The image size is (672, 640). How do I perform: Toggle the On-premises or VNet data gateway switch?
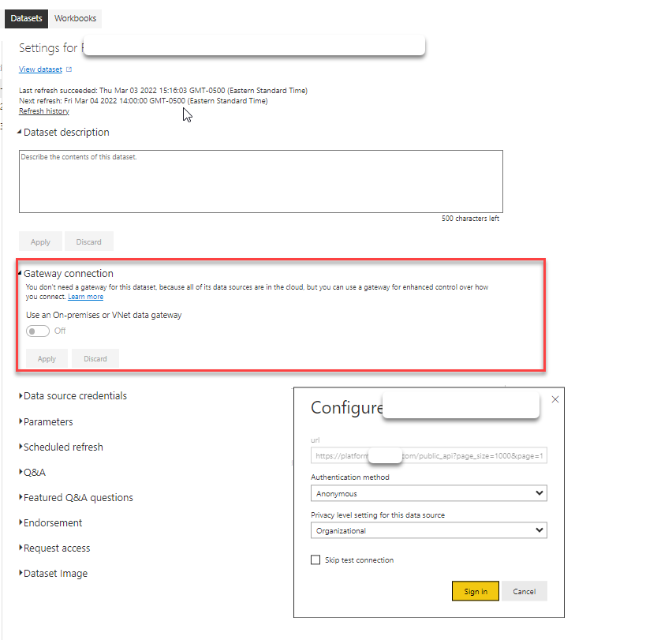38,331
